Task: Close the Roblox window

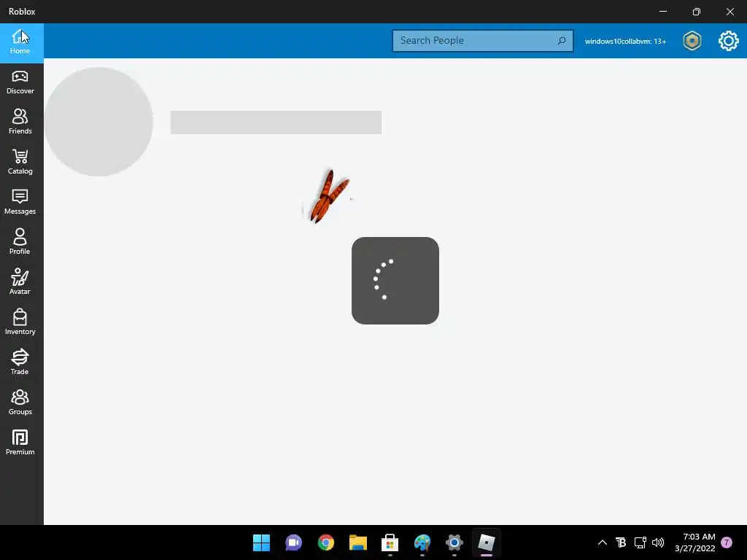Action: [x=729, y=12]
